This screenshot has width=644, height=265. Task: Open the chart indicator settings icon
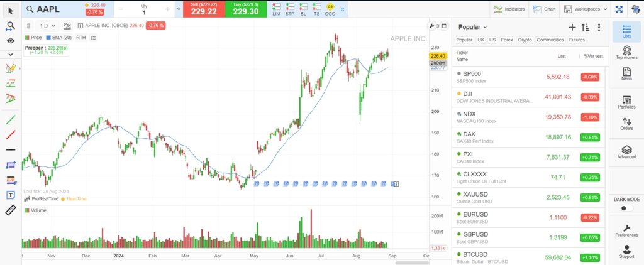click(67, 26)
